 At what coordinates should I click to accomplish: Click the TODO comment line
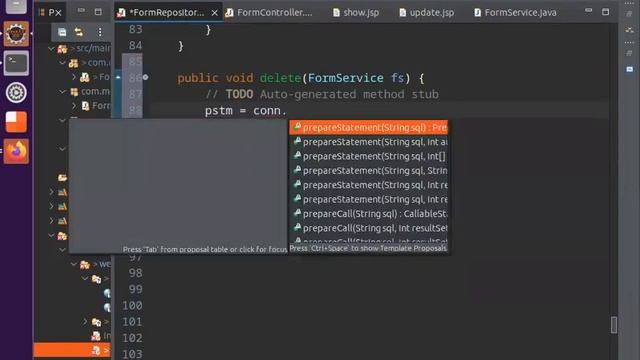(x=322, y=94)
